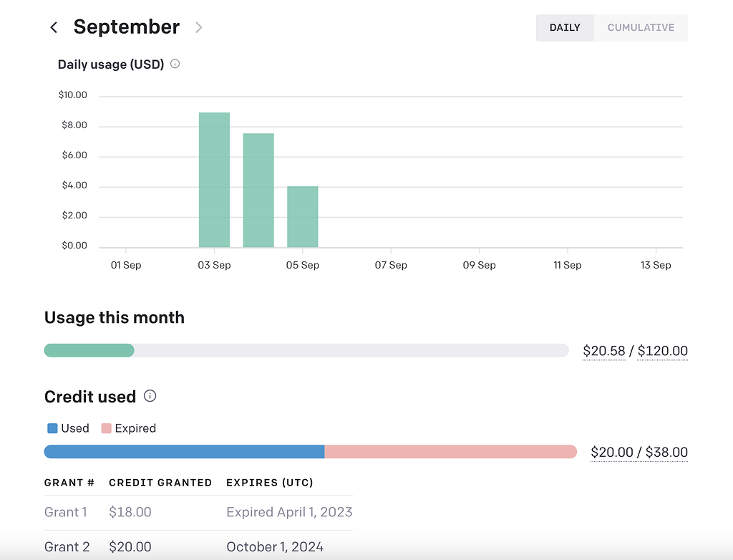Image resolution: width=733 pixels, height=560 pixels.
Task: Click the tallest bar on 03 Sep
Action: [x=214, y=179]
